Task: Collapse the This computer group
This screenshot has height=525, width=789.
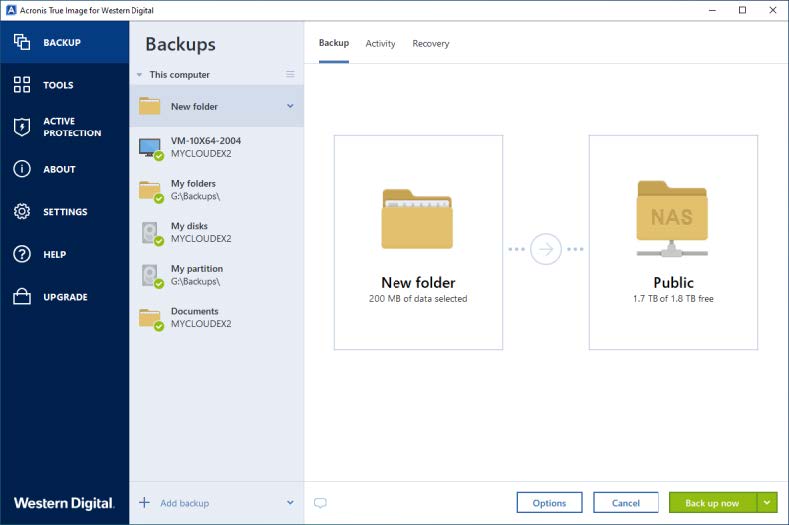Action: 139,75
